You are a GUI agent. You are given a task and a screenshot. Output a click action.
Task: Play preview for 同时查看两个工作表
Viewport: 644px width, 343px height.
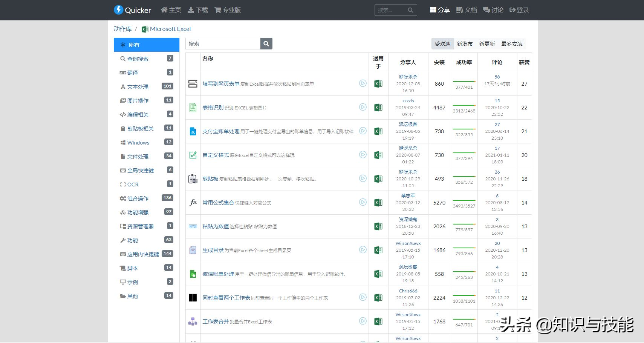(x=363, y=297)
